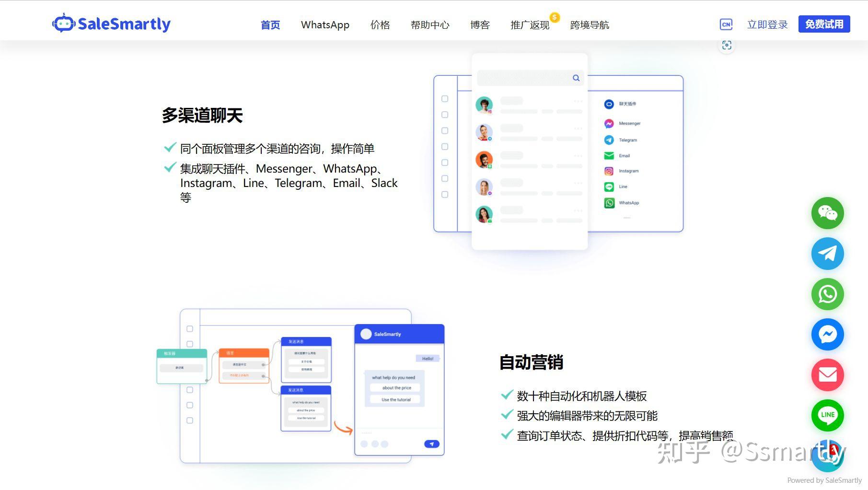
Task: Click the text 强大的编辑器带来的无限可能
Action: click(x=587, y=416)
